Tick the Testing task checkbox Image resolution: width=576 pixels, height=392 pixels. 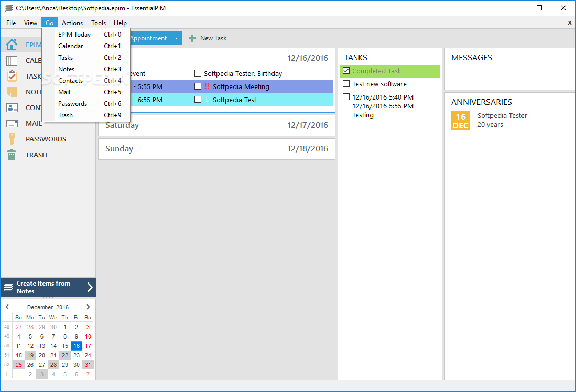346,96
